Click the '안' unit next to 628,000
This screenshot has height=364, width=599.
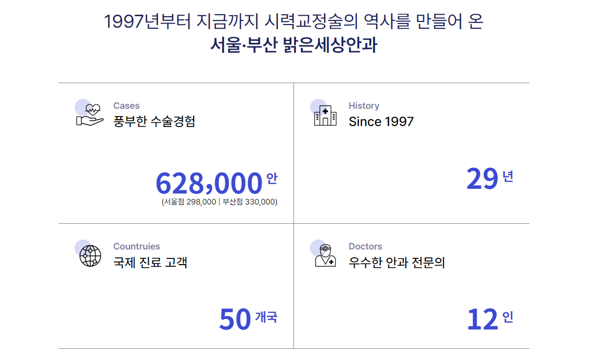[x=272, y=178]
